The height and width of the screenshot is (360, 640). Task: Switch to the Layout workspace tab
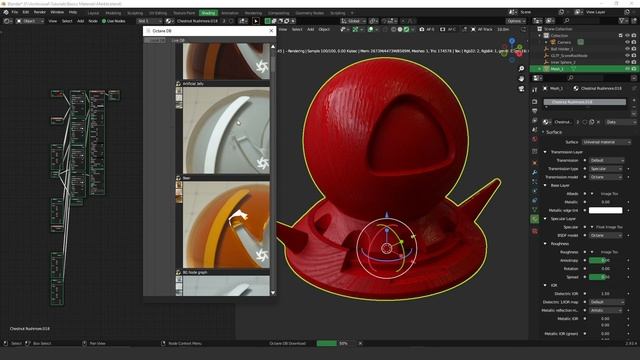[93, 13]
